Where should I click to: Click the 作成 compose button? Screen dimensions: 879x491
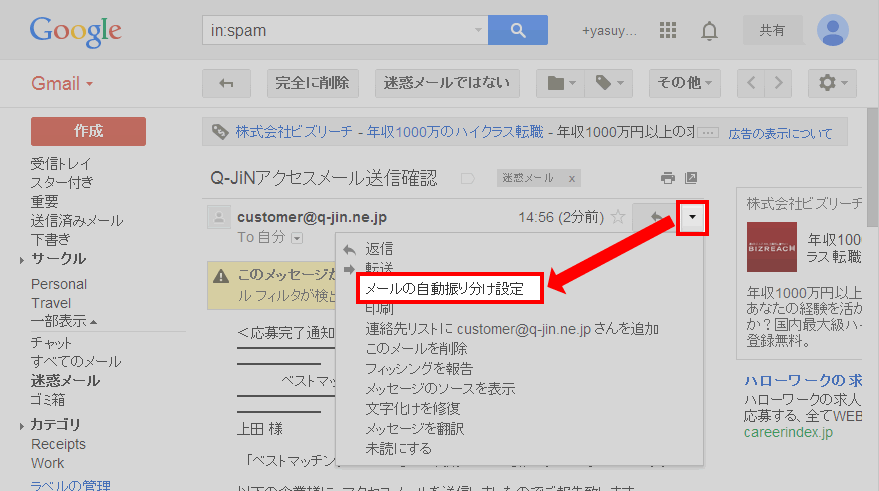pos(88,131)
